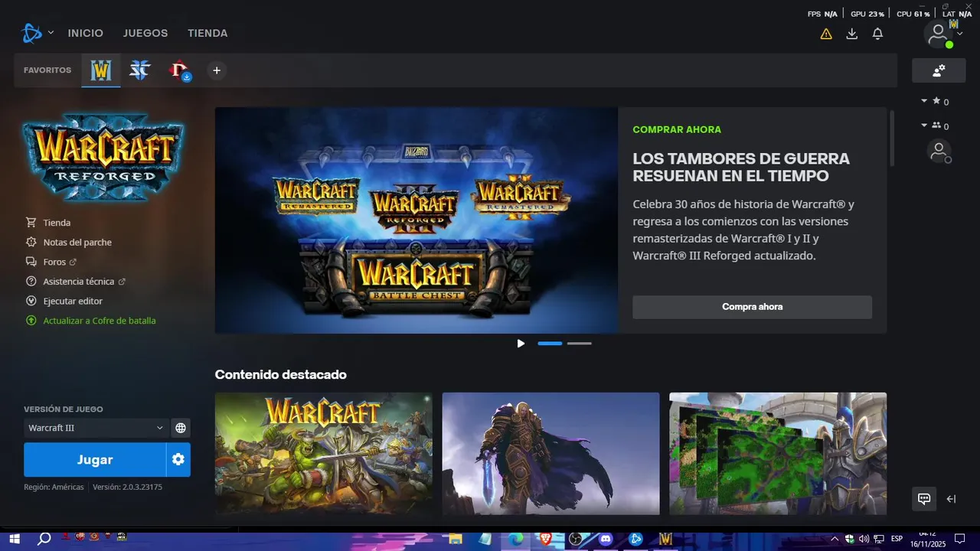Viewport: 980px width, 551px height.
Task: Click the taskbar volume icon
Action: [864, 539]
